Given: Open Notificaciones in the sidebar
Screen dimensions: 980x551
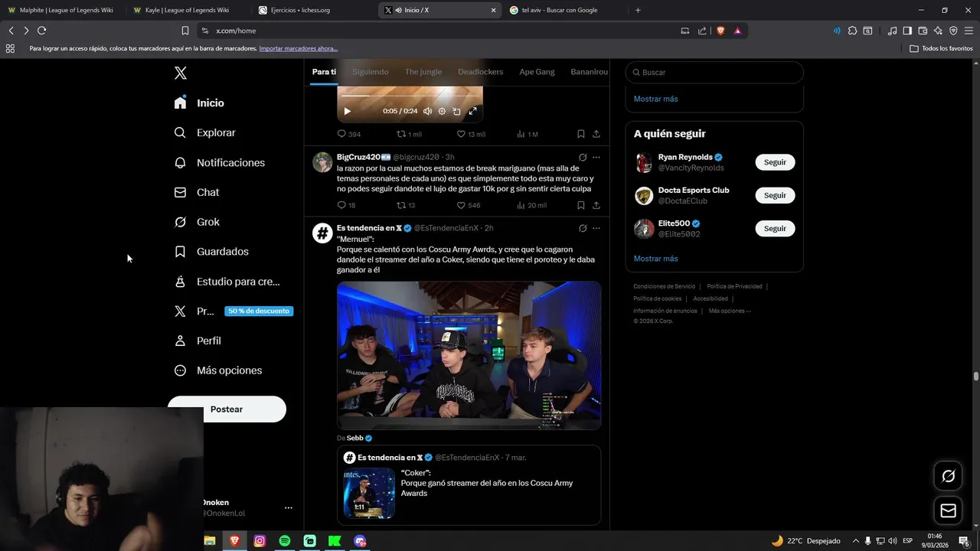Looking at the screenshot, I should (x=219, y=162).
